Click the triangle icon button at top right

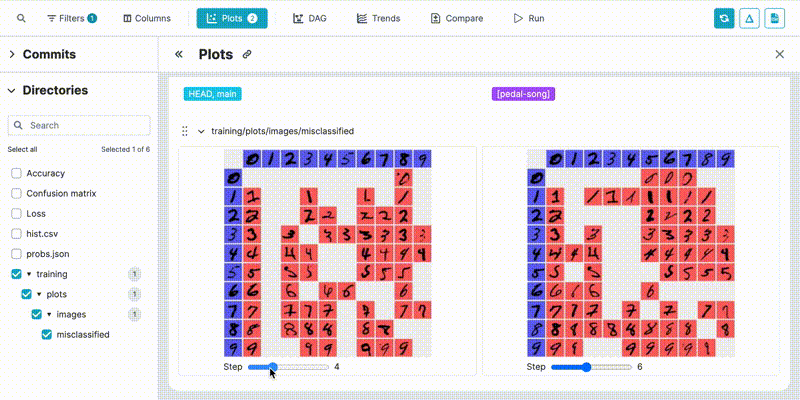click(749, 18)
